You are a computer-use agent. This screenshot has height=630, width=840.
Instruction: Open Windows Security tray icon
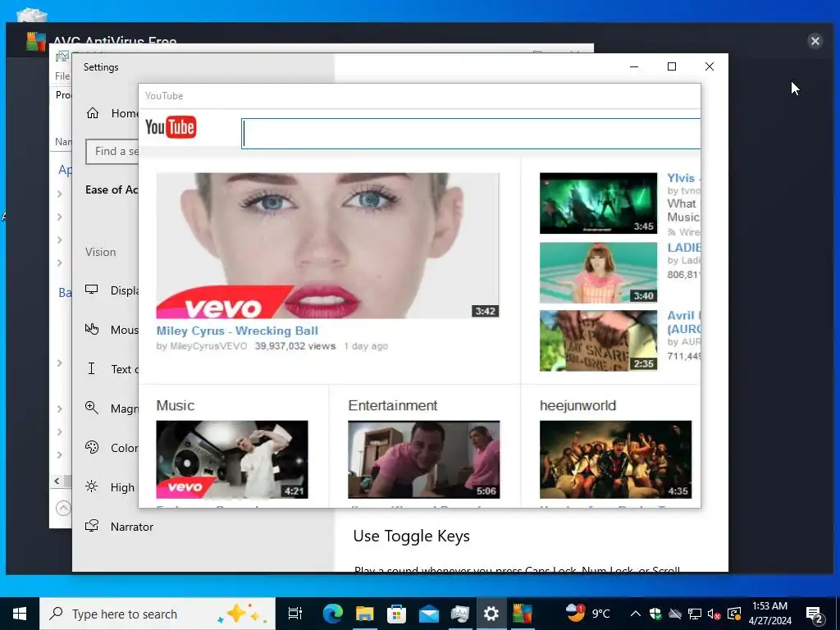[x=655, y=614]
